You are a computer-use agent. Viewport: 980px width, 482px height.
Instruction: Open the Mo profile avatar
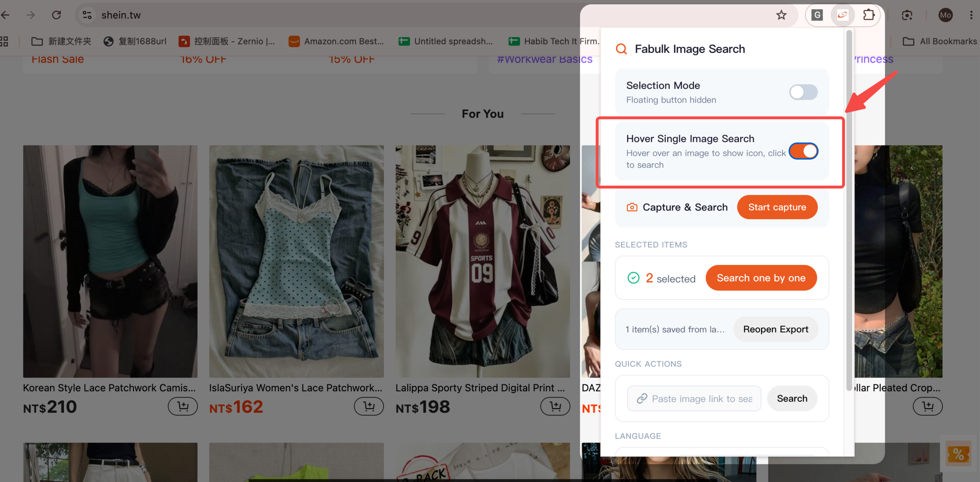pyautogui.click(x=946, y=15)
